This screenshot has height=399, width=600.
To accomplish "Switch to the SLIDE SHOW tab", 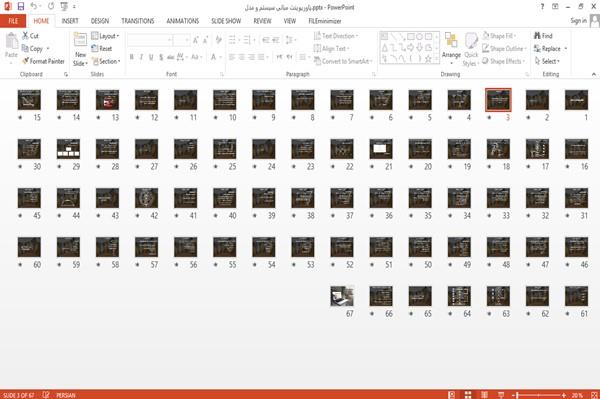I will pyautogui.click(x=226, y=21).
